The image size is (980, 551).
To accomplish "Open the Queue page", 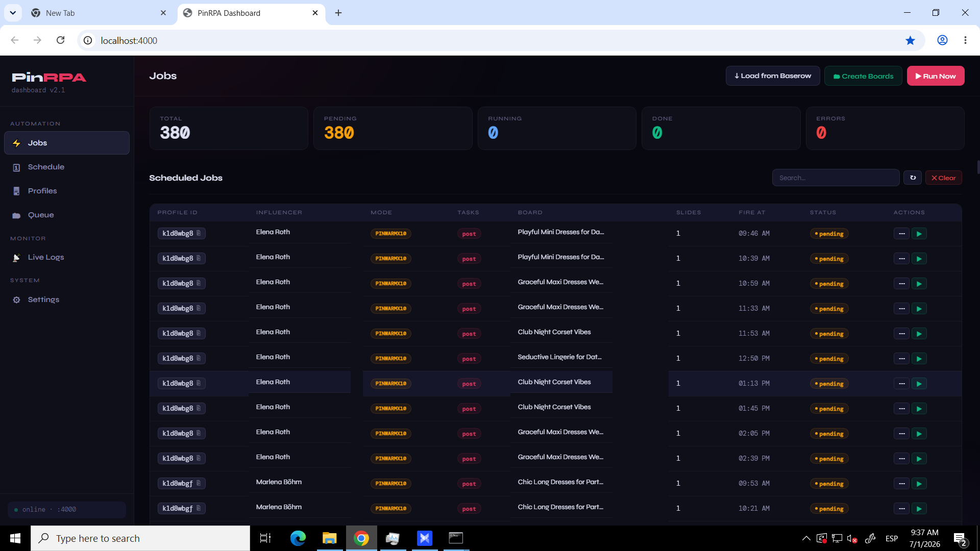I will (x=67, y=215).
